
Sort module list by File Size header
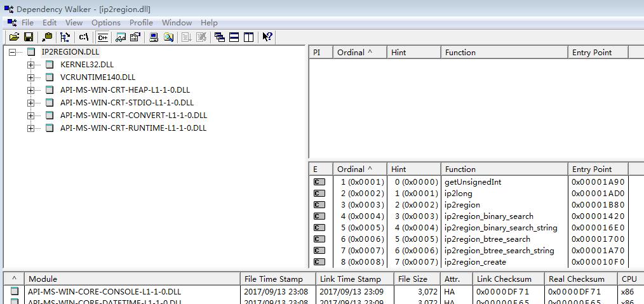point(417,279)
